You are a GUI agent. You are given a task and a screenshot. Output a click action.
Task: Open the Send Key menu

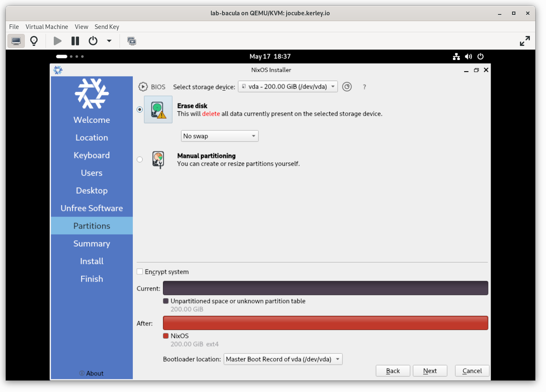[107, 26]
